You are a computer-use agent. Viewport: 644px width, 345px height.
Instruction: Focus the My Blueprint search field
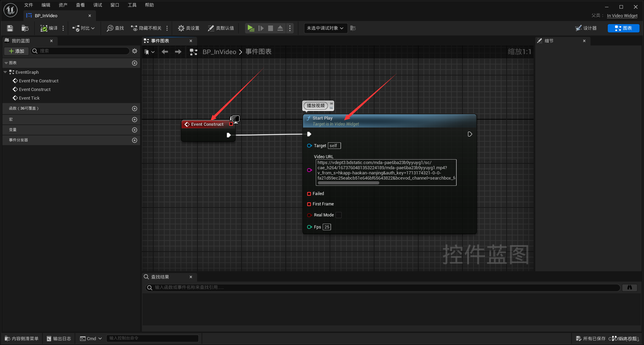tap(80, 51)
